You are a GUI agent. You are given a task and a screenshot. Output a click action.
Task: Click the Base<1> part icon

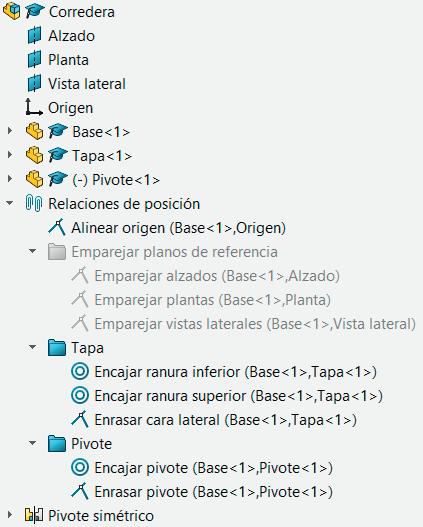coord(34,131)
